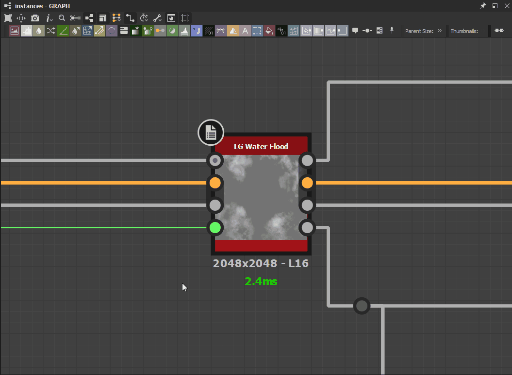Add an Emboss node from toolbar
Screen dimensions: 512x375
point(112,31)
